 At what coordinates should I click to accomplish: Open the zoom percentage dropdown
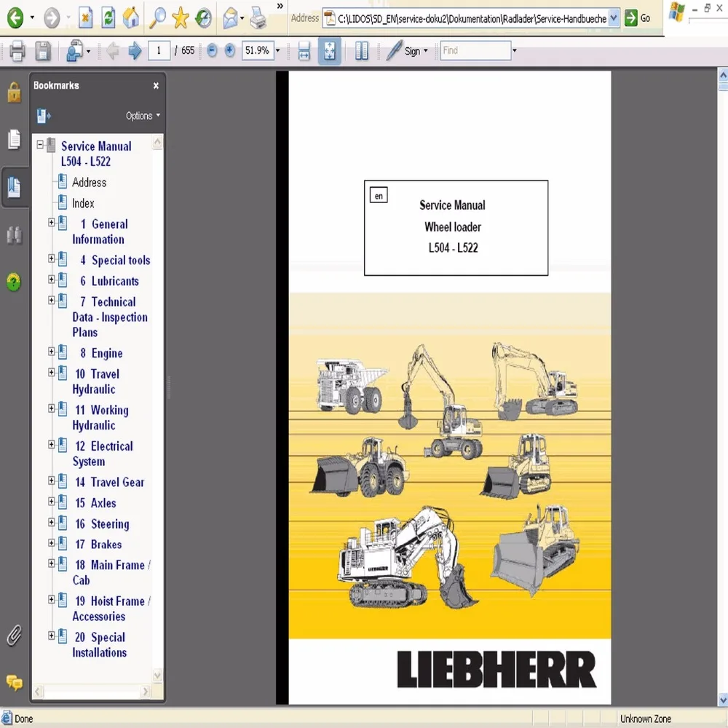click(x=277, y=50)
